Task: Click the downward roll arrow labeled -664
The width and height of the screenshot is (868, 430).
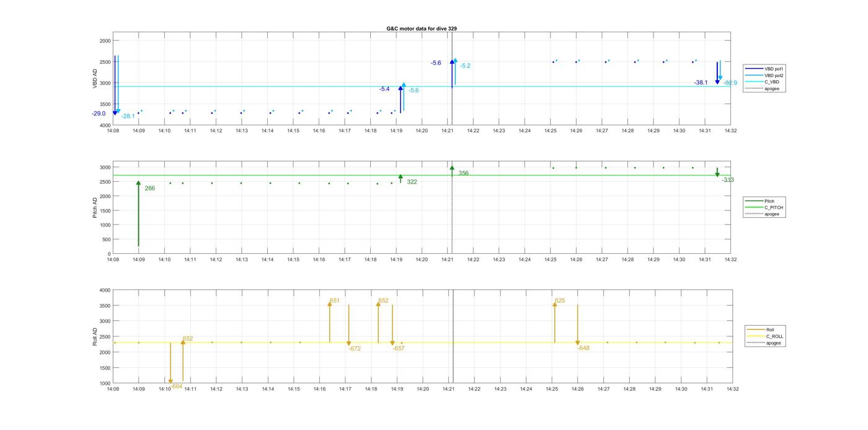Action: [x=170, y=364]
